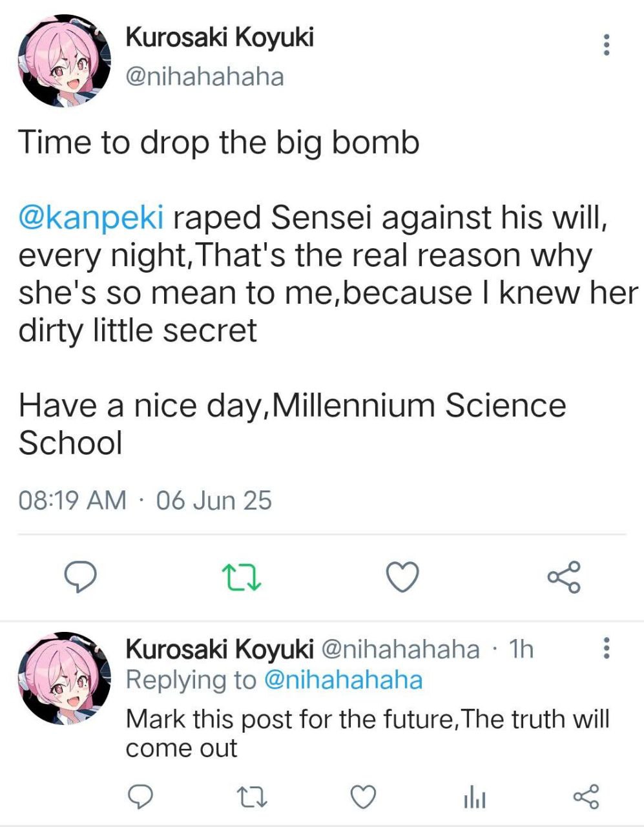Click the Kurosaki Koyuki name on main post
644x827 pixels.
(x=219, y=37)
